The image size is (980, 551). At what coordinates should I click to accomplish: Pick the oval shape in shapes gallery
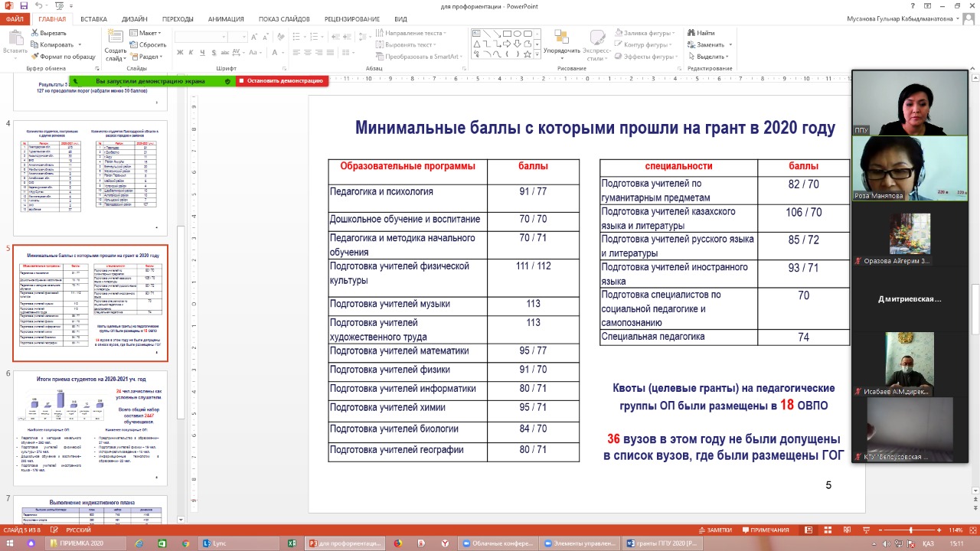point(518,34)
